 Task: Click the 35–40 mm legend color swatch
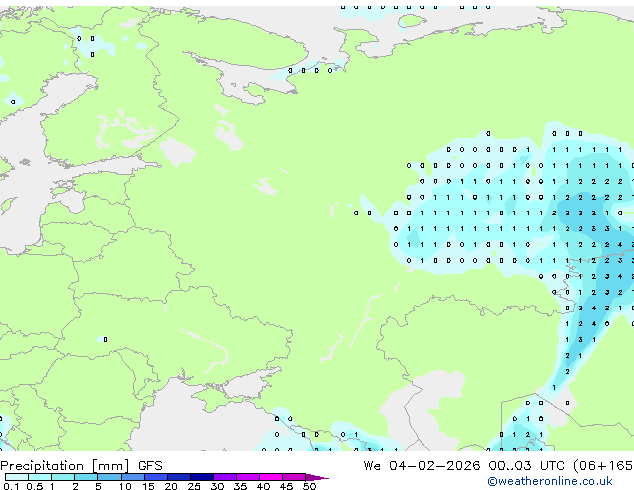[x=248, y=477]
